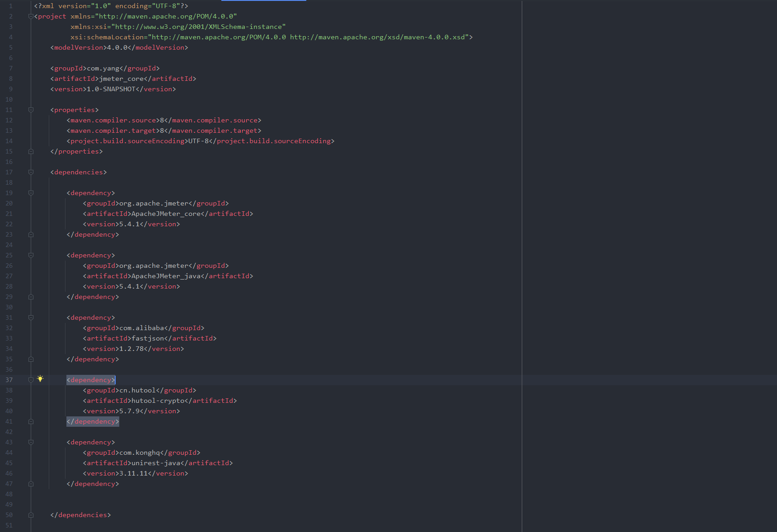This screenshot has height=532, width=777.
Task: Click version "5.4.1" on line 28
Action: (x=130, y=286)
